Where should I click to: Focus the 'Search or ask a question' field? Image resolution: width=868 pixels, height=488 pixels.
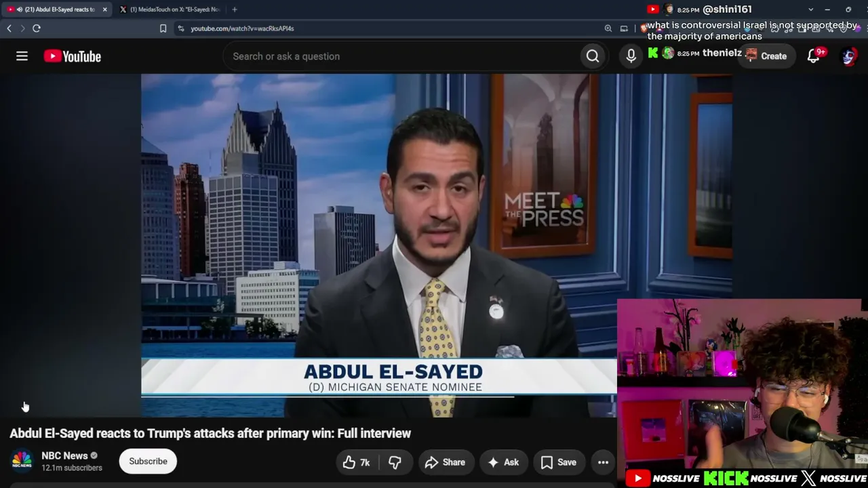402,56
